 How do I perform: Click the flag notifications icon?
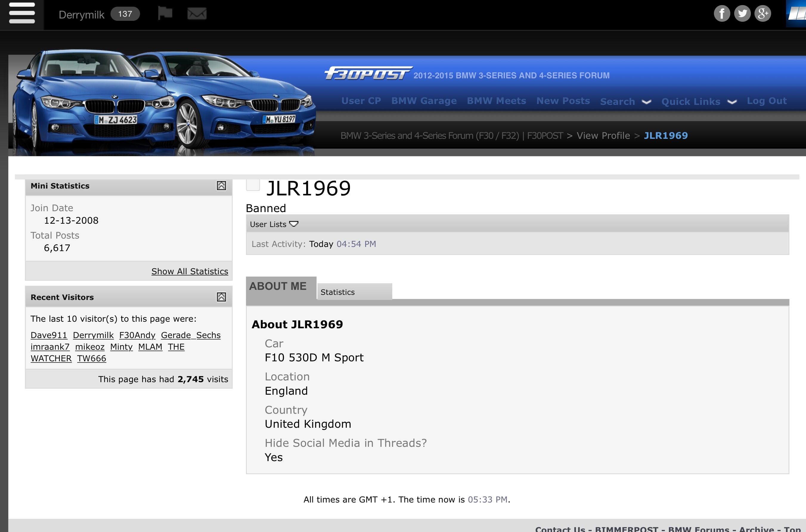tap(165, 14)
